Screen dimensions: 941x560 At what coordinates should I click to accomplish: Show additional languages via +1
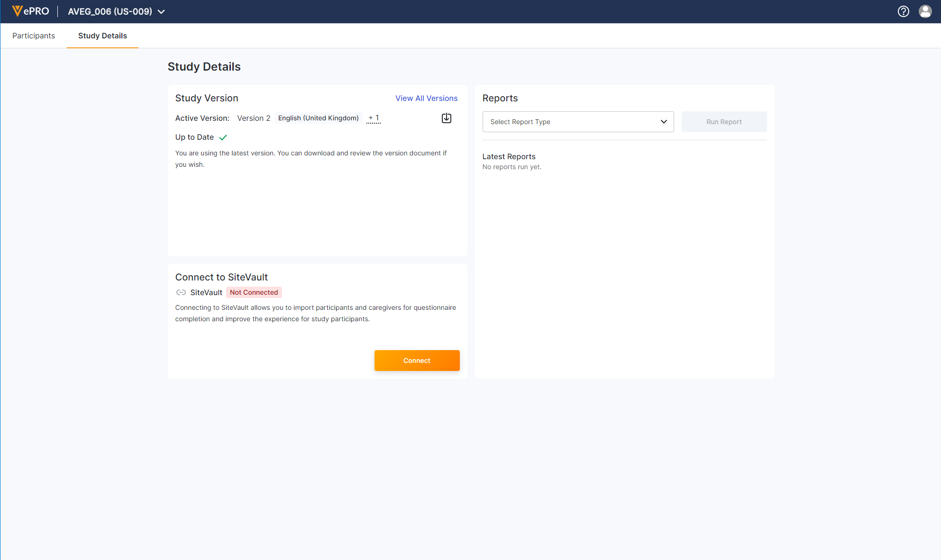(x=374, y=118)
